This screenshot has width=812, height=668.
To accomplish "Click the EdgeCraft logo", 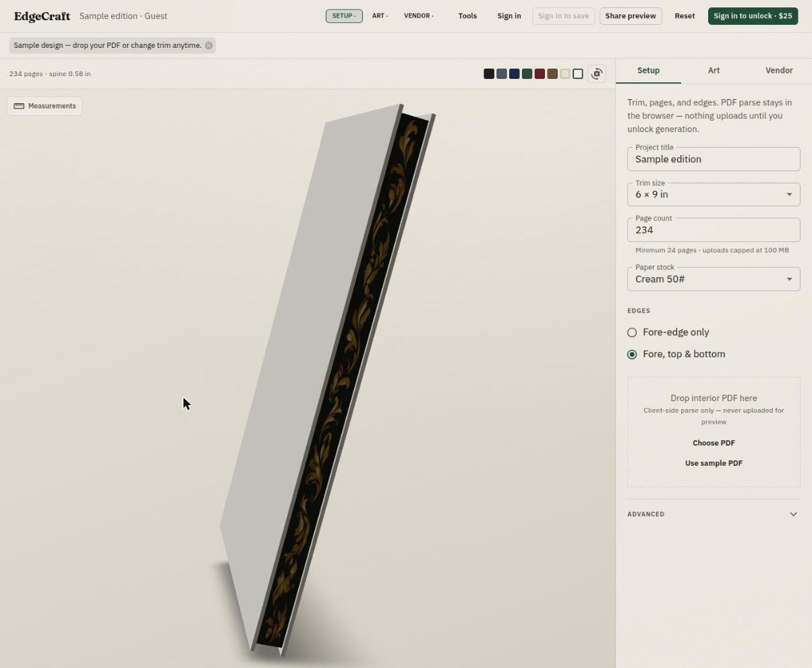I will coord(42,16).
